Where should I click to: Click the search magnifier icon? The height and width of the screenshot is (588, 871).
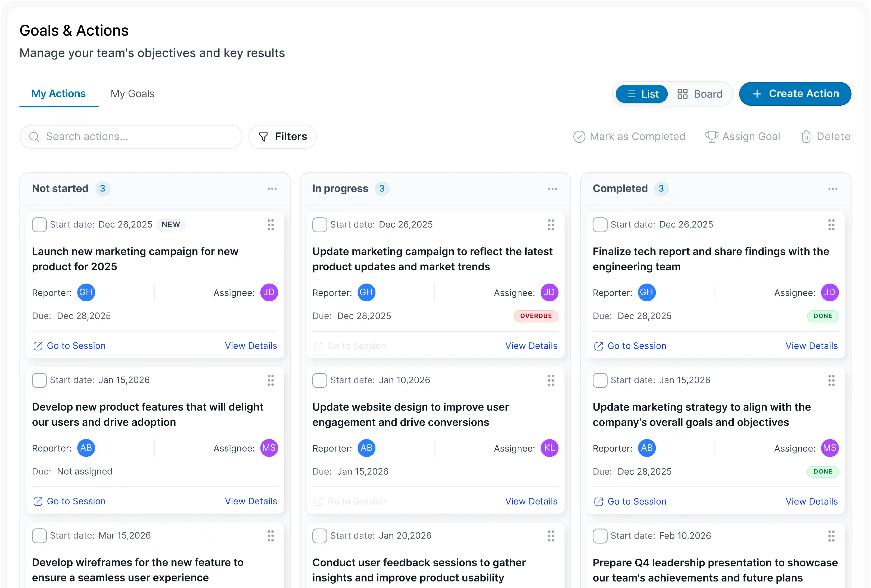(34, 137)
